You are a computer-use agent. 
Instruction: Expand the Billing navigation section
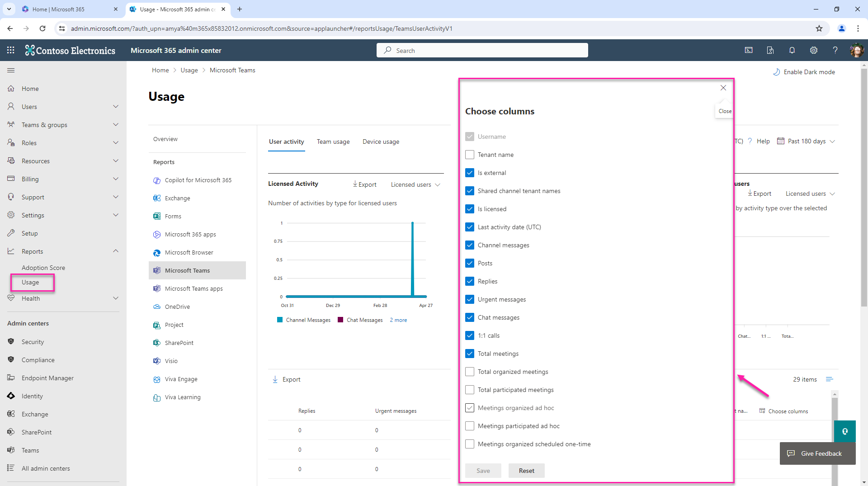click(116, 179)
